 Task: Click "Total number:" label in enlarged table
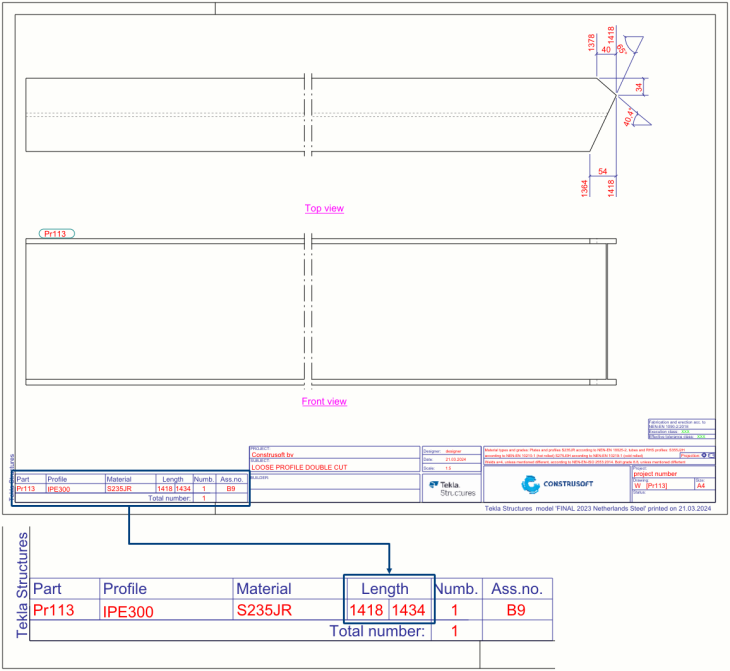click(377, 630)
